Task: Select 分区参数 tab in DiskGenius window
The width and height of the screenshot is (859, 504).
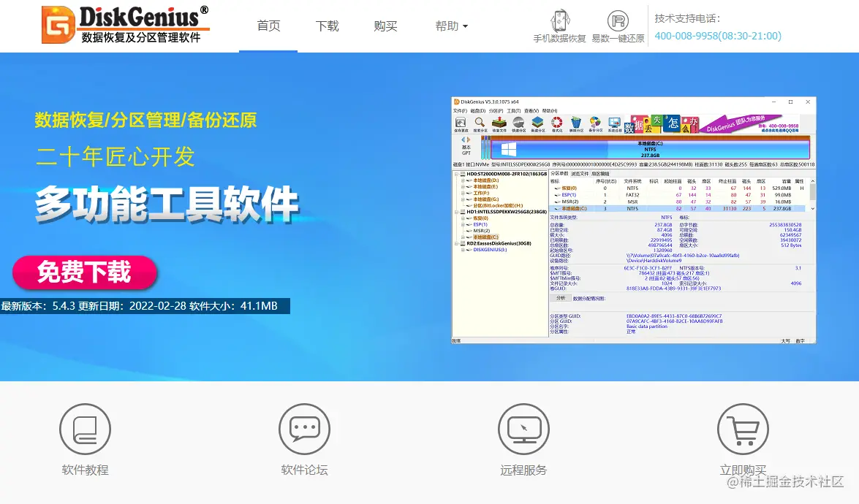Action: (559, 173)
